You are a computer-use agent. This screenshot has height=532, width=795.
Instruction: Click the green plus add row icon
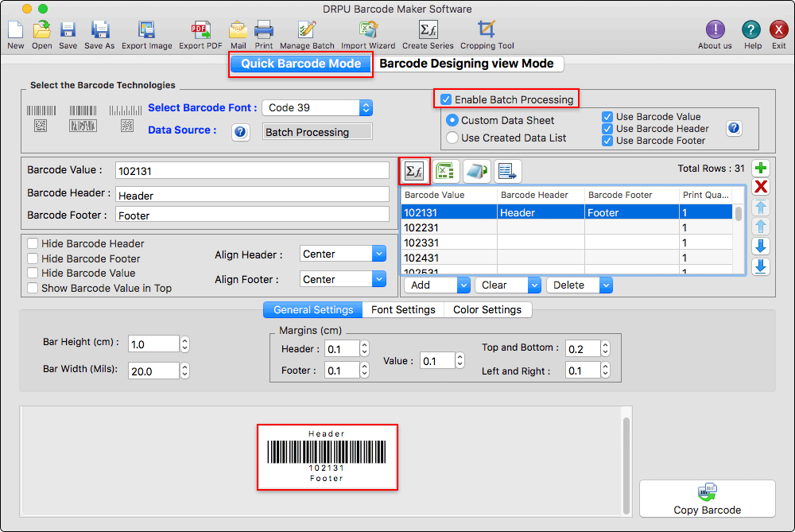click(761, 168)
